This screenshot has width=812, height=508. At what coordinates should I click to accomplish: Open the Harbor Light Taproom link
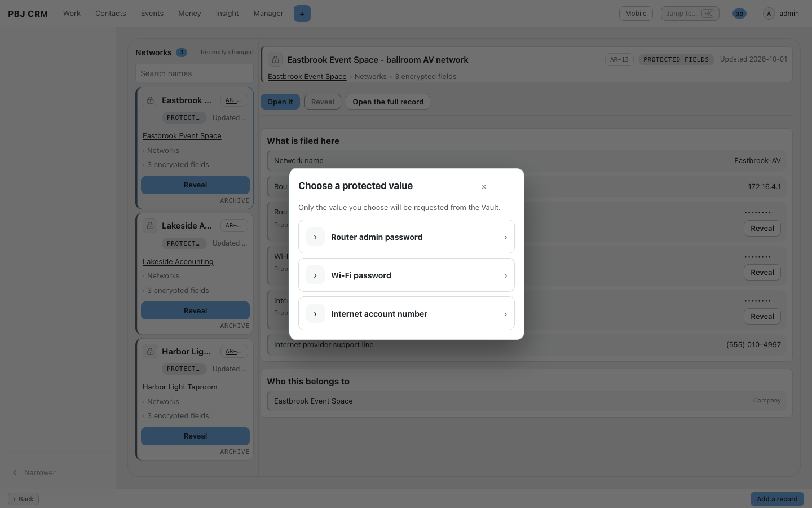(180, 387)
